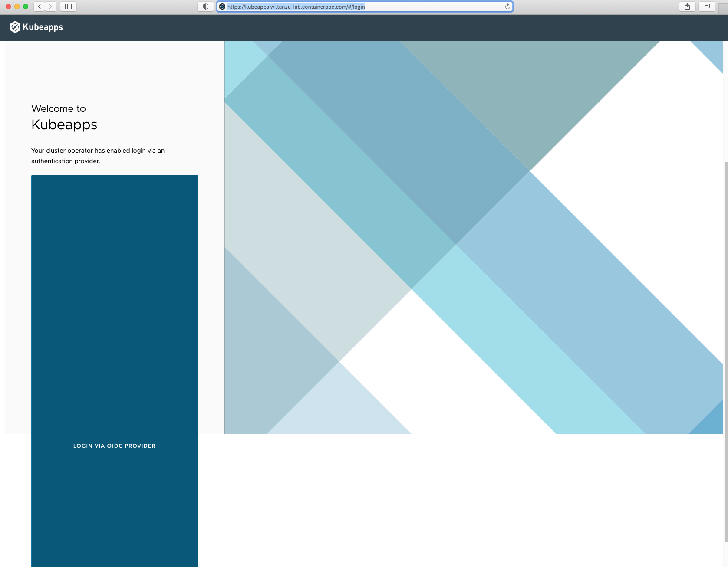This screenshot has width=728, height=567.
Task: Close the Safari window
Action: coord(8,7)
